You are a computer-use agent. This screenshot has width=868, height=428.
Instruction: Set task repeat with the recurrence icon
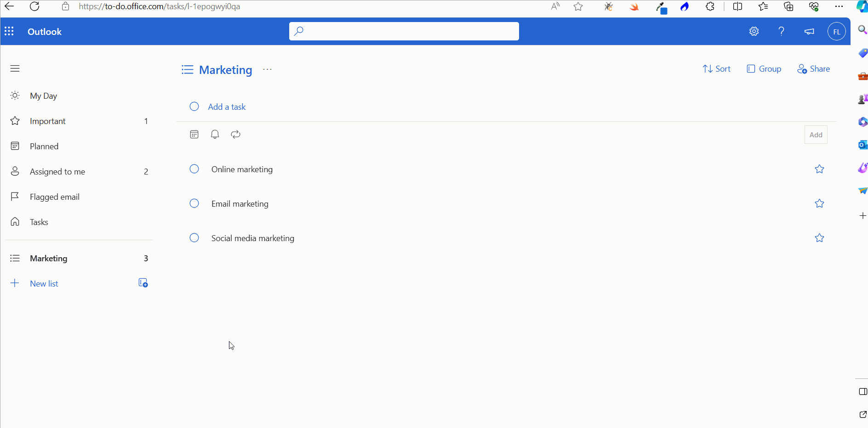click(235, 134)
